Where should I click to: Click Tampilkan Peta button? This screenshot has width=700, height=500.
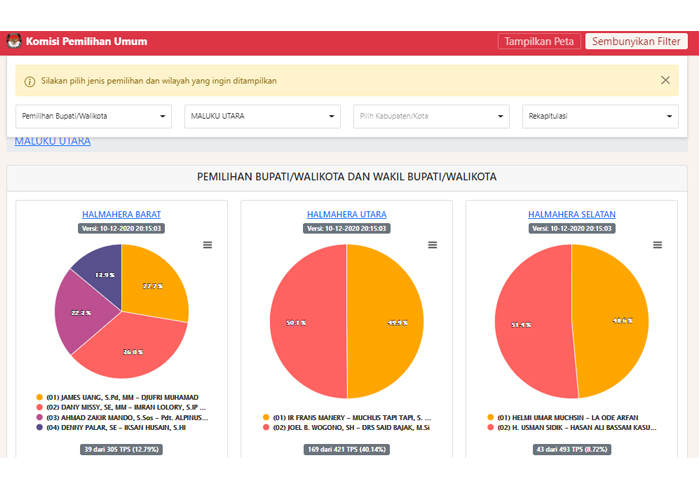[x=539, y=41]
